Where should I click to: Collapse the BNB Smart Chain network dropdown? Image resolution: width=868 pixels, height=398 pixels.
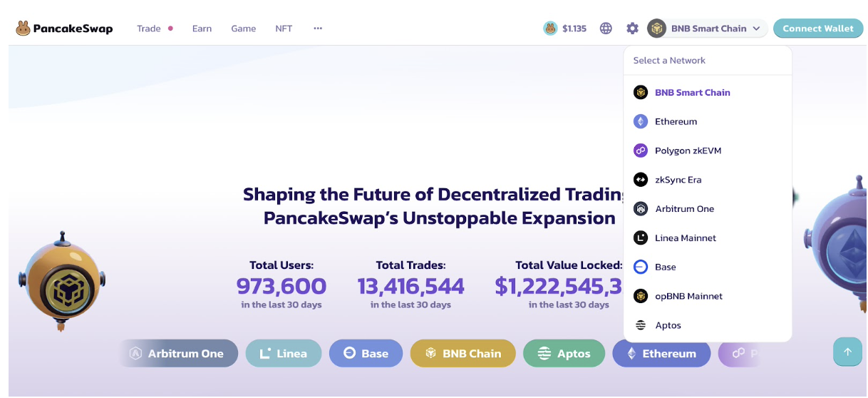point(707,29)
